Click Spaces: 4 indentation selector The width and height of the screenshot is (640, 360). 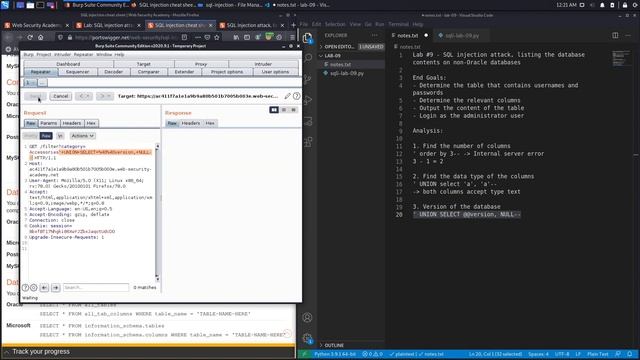[x=538, y=354]
